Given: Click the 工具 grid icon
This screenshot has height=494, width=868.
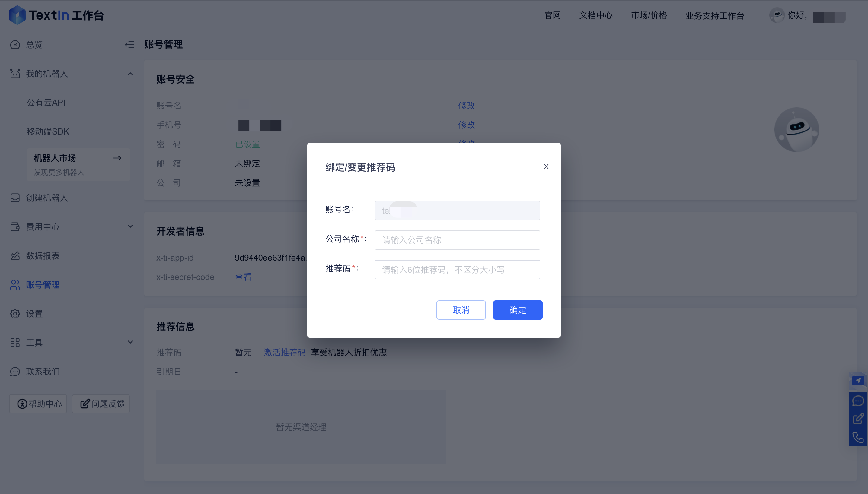Looking at the screenshot, I should tap(15, 343).
